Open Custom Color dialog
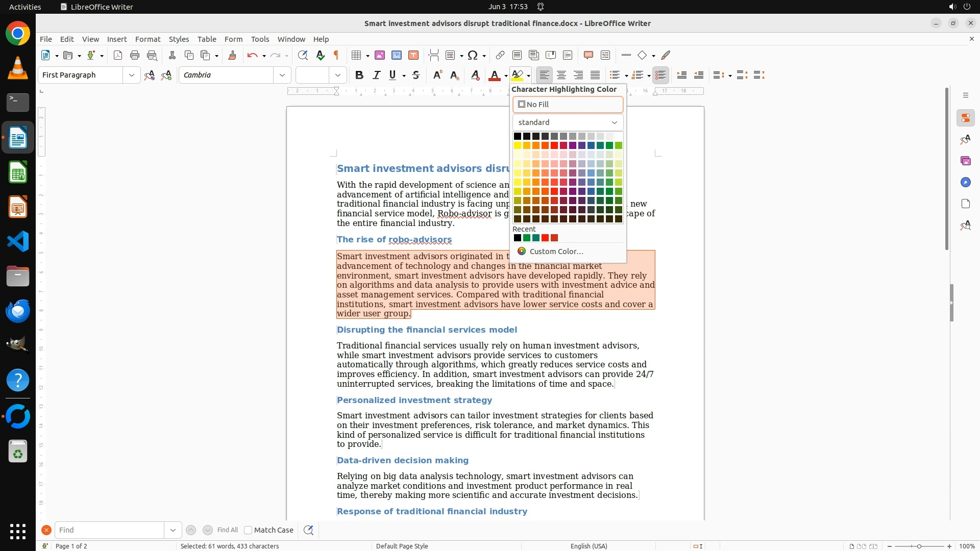Viewport: 980px width, 551px height. tap(556, 252)
